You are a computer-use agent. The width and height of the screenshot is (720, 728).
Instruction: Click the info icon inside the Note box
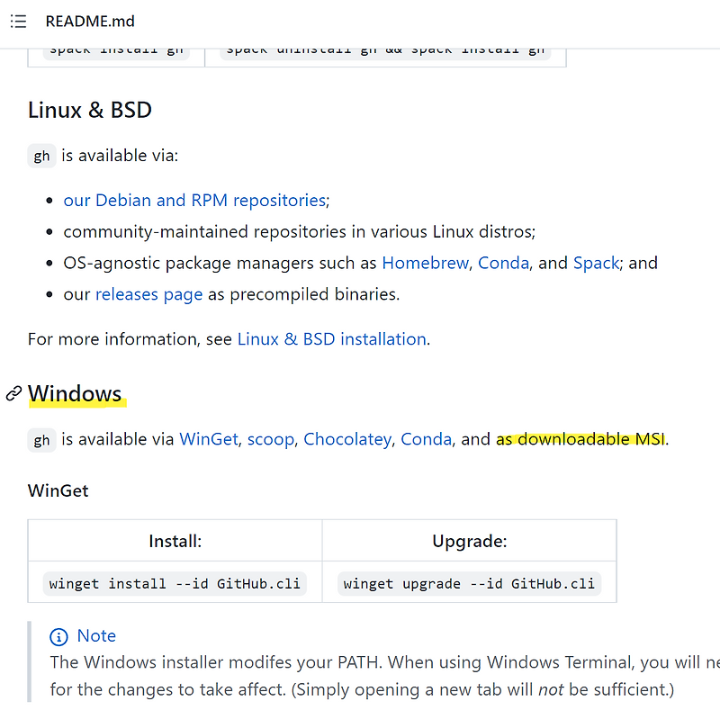point(58,635)
